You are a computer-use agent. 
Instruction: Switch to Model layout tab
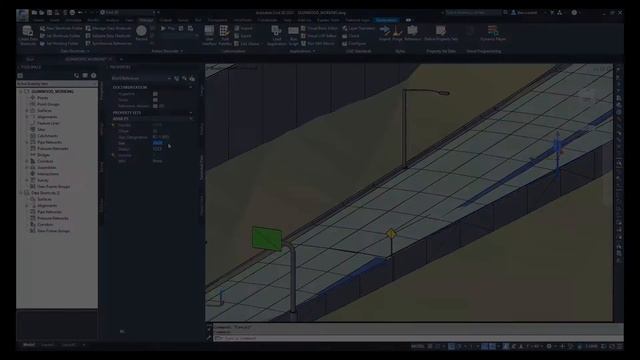coord(29,345)
